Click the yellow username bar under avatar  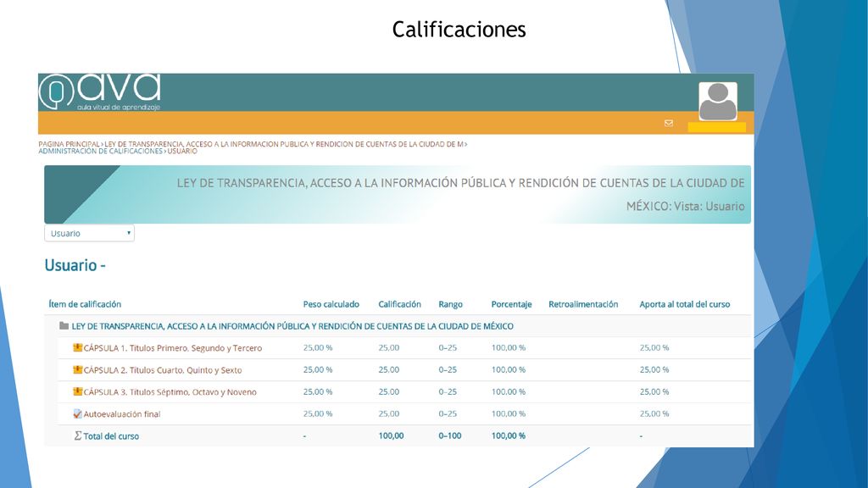(717, 127)
